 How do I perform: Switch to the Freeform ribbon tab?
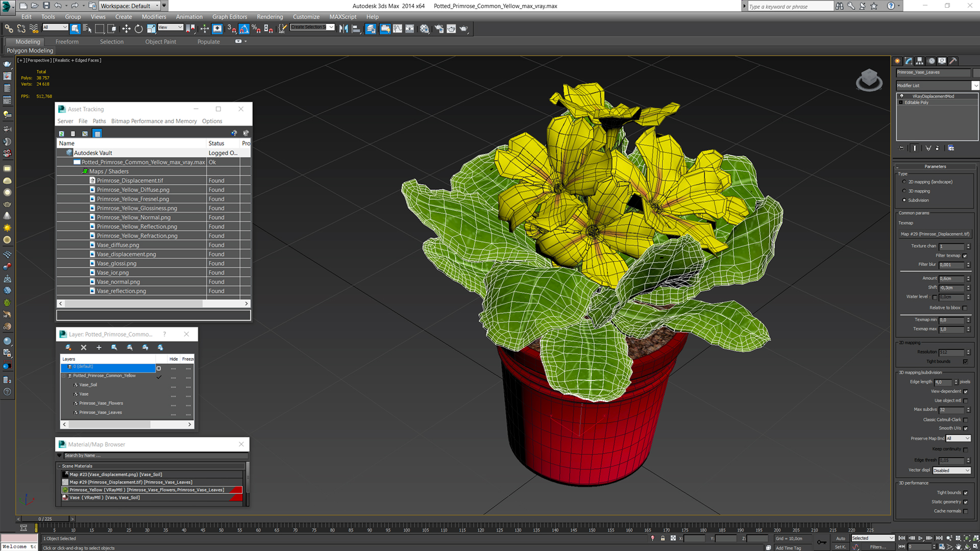(x=67, y=42)
